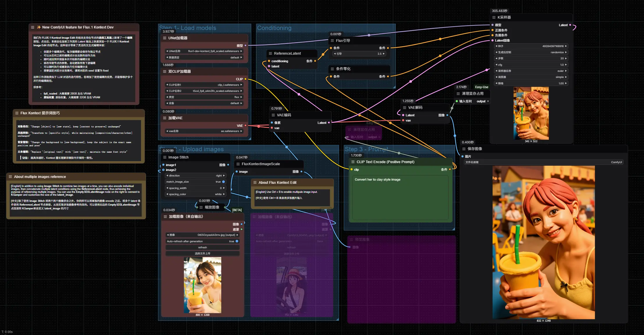Click the Easy-Use badge on 清理显存占用
The image size is (644, 335).
(x=481, y=87)
